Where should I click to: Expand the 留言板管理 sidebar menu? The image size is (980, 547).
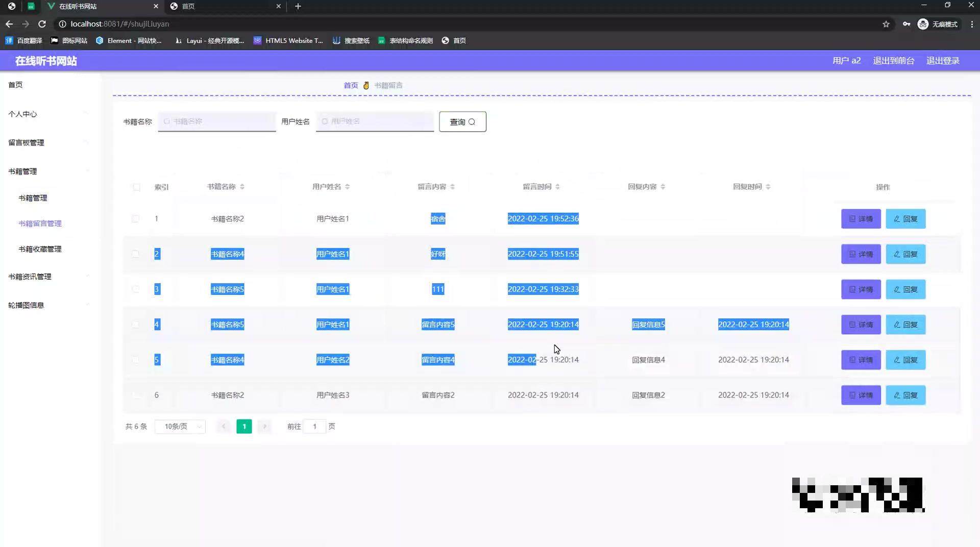27,143
